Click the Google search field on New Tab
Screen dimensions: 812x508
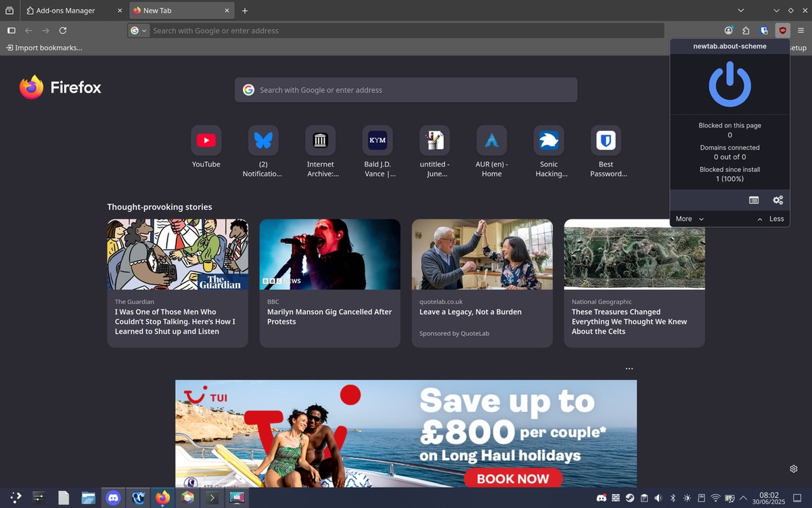[406, 89]
